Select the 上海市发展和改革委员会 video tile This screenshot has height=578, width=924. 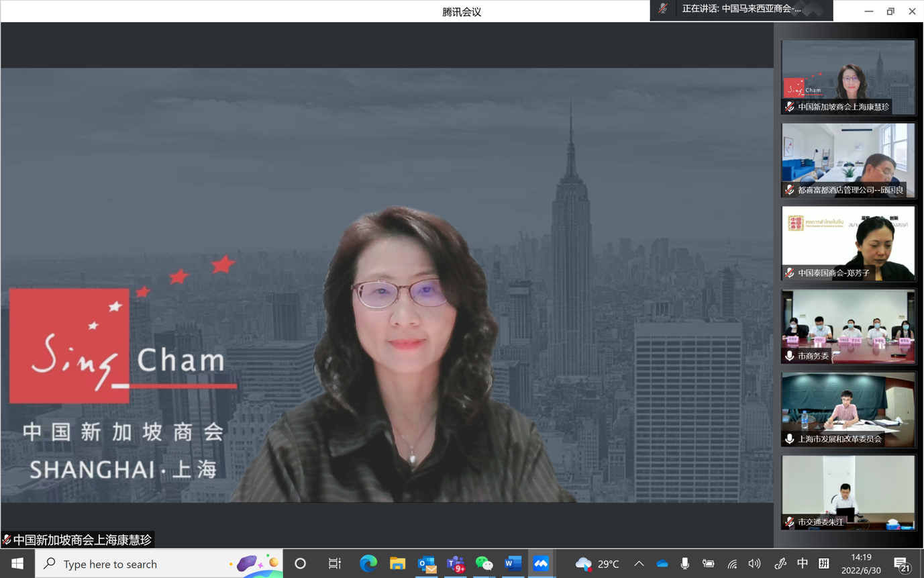[848, 410]
